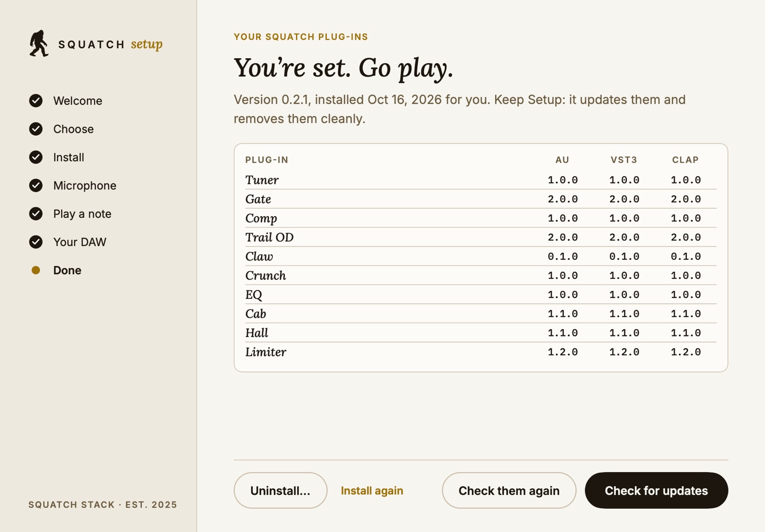Click the Uninstall... button

pos(280,490)
